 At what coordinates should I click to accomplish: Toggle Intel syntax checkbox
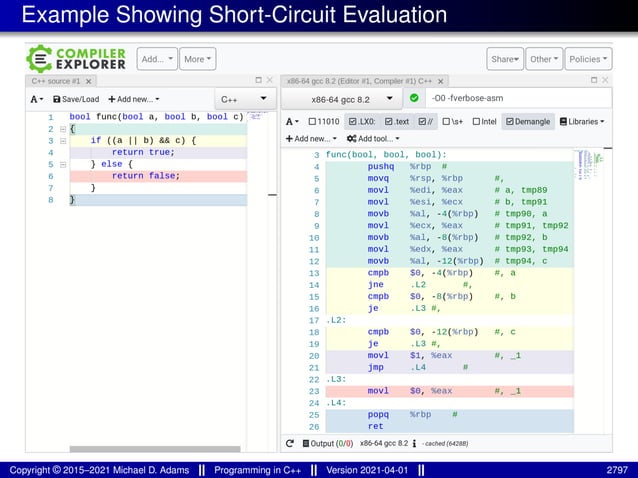pyautogui.click(x=484, y=122)
